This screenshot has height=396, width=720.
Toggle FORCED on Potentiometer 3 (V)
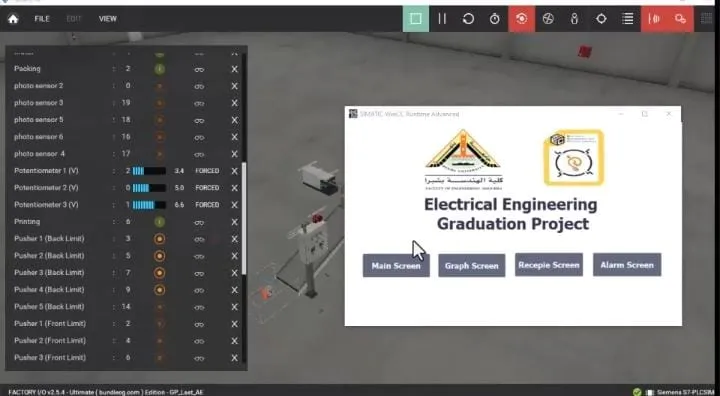[207, 205]
